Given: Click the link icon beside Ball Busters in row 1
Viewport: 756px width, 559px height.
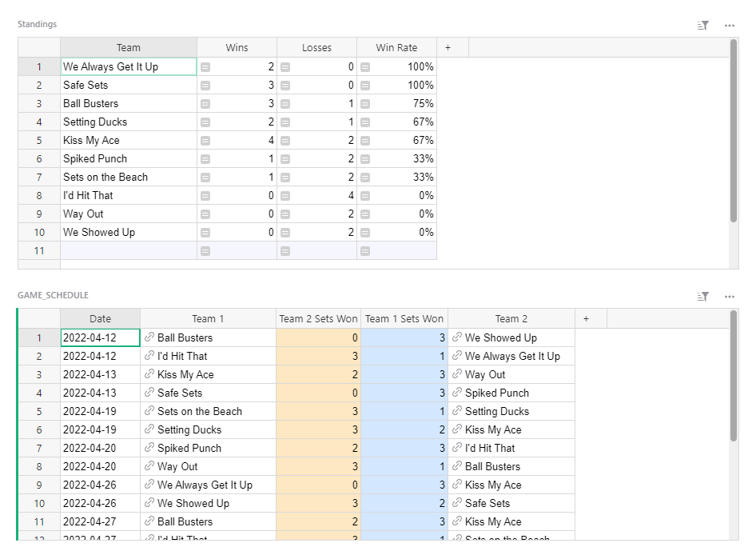Looking at the screenshot, I should [x=150, y=337].
